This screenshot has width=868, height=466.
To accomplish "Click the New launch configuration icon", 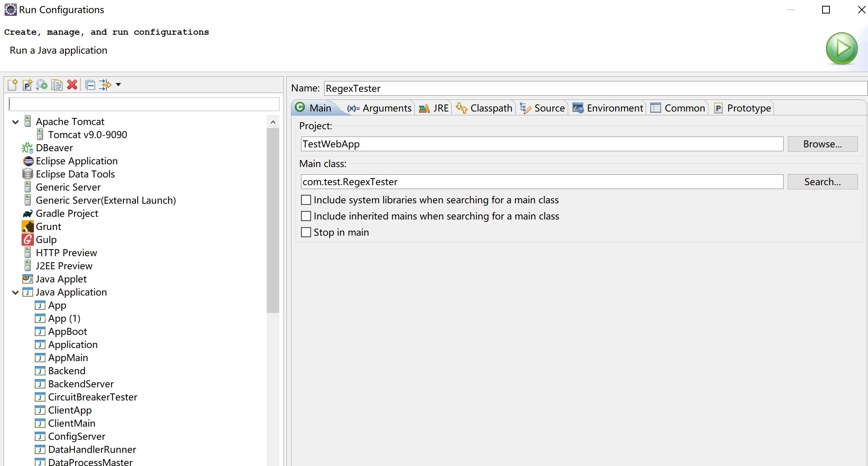I will pos(12,85).
